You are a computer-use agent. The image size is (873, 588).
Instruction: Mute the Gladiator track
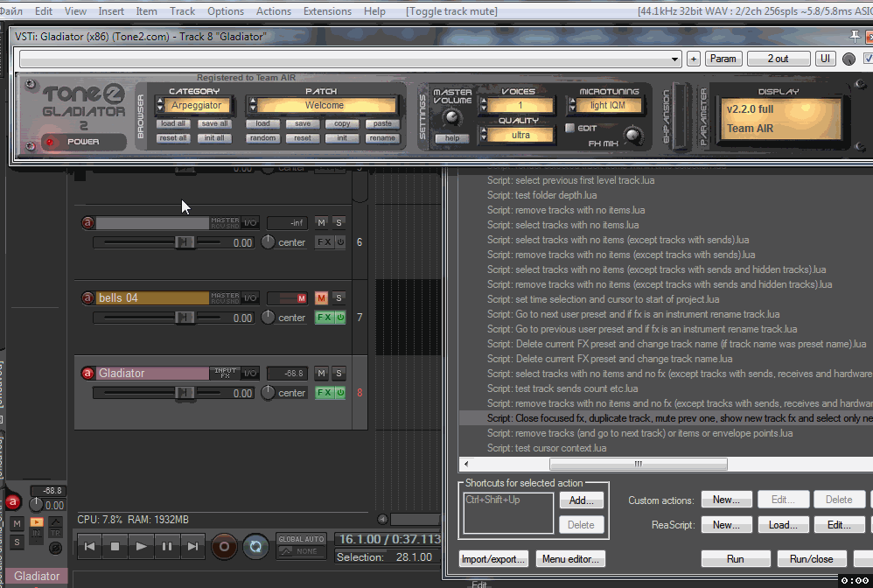[x=321, y=373]
